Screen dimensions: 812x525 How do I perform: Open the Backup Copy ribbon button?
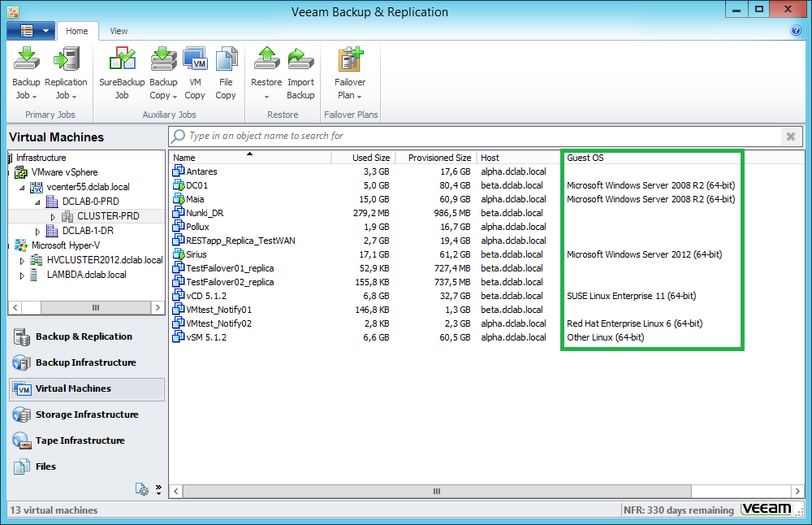tap(163, 73)
